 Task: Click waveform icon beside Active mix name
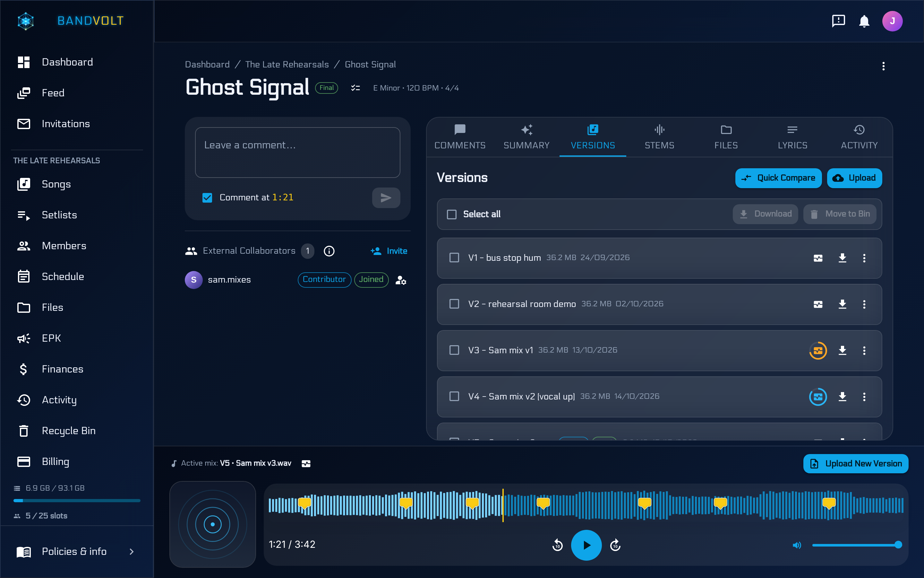click(306, 464)
